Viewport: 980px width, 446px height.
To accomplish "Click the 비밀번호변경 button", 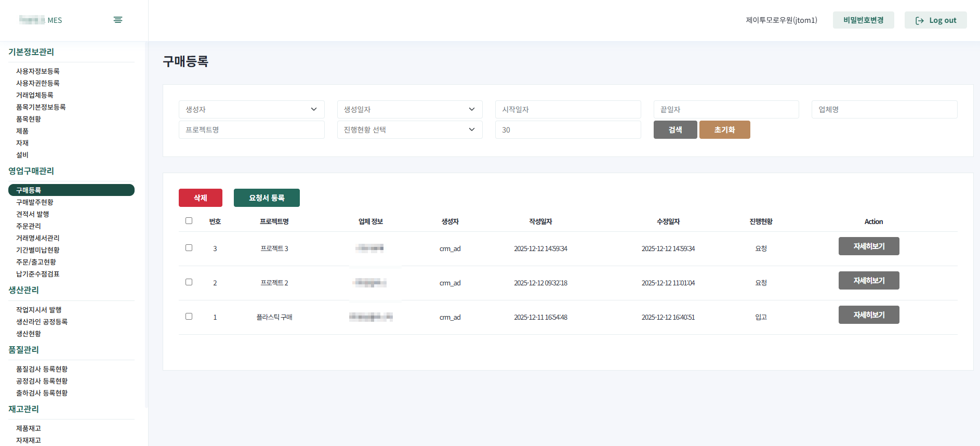I will (x=863, y=20).
